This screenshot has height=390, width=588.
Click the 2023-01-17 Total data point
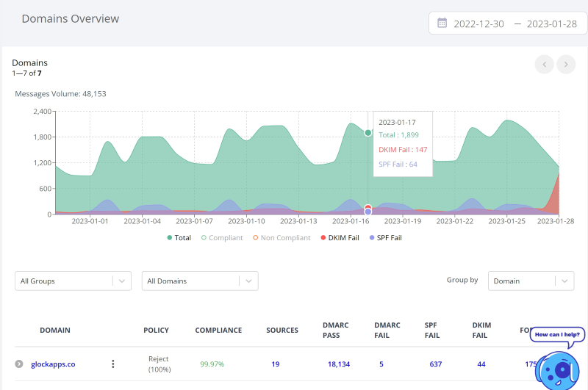click(x=368, y=133)
